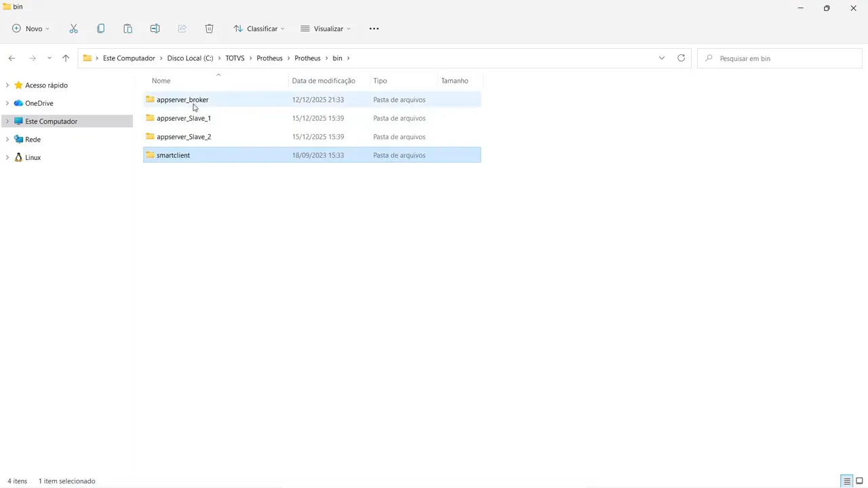The height and width of the screenshot is (488, 868).
Task: Open the Novo dropdown menu
Action: coord(31,28)
